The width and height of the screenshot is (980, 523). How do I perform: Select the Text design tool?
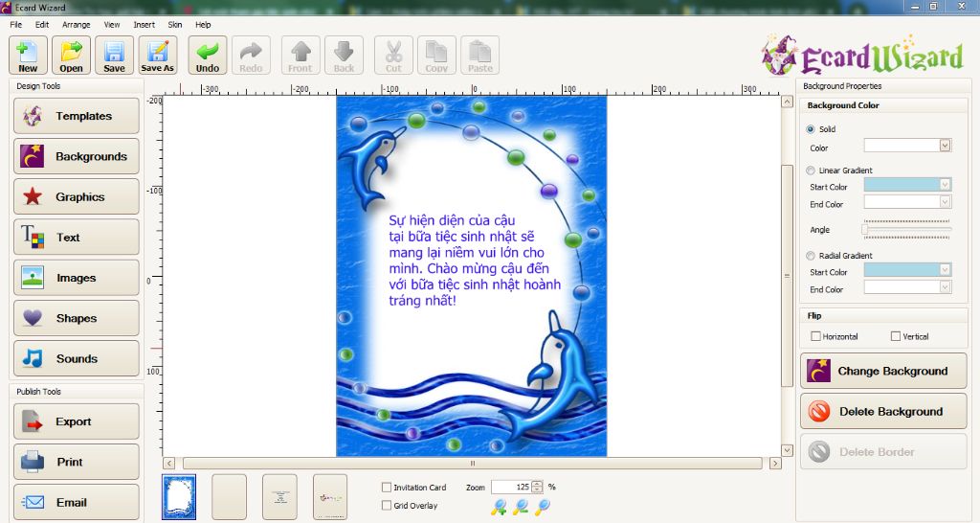77,238
